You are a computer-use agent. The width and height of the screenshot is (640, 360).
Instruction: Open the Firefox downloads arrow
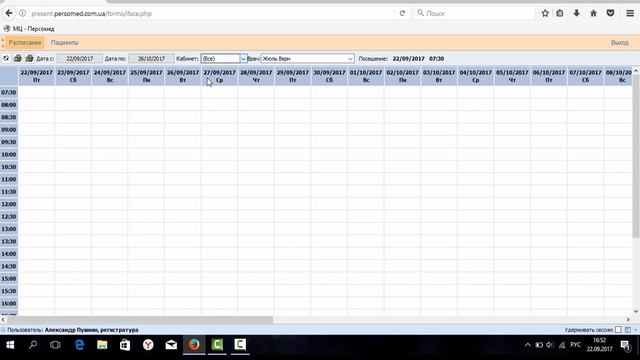[576, 13]
